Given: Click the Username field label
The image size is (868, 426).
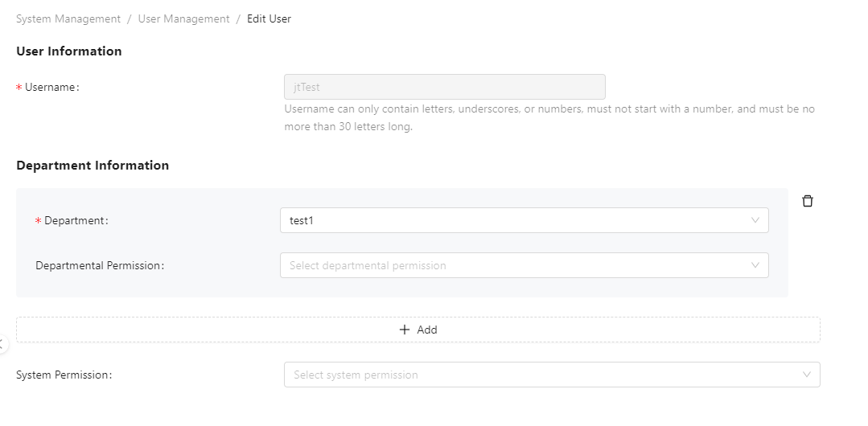Looking at the screenshot, I should (51, 87).
